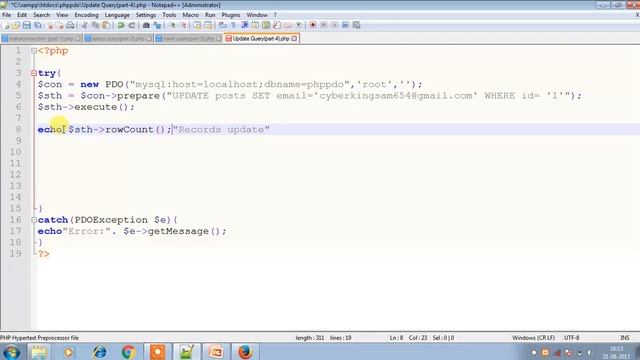
Task: Collapse the <?php fold marker on line 1
Action: (x=34, y=51)
